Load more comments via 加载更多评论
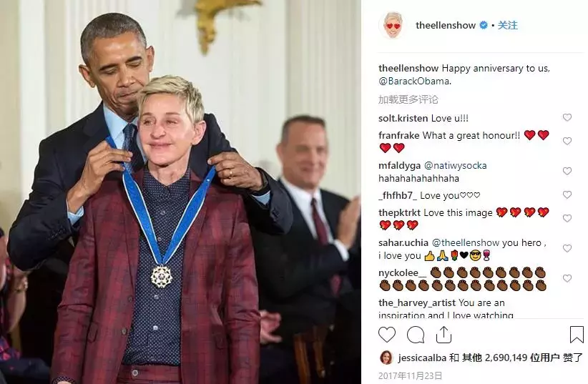This screenshot has height=384, width=588. click(x=408, y=99)
